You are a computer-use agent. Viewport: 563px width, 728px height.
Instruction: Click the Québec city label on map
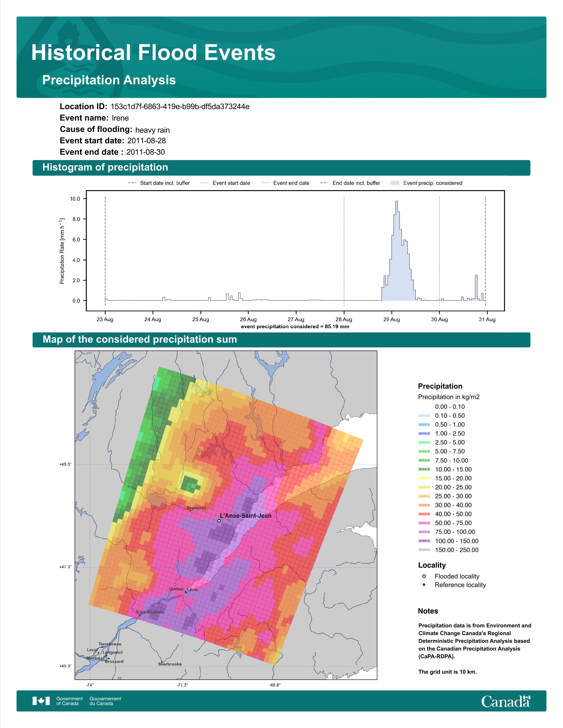pyautogui.click(x=176, y=589)
